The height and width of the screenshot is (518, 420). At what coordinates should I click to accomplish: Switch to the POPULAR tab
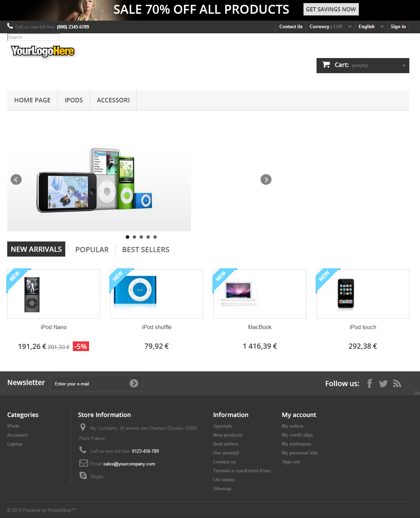[x=92, y=250]
